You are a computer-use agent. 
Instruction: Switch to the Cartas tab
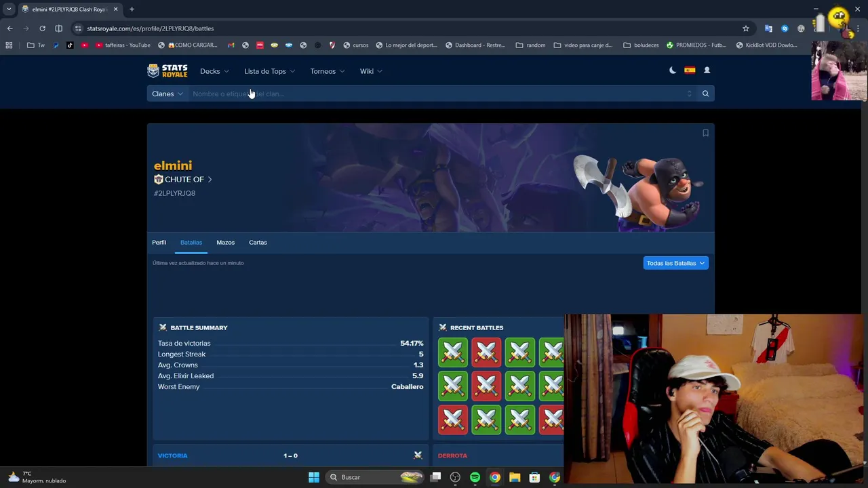pos(258,243)
